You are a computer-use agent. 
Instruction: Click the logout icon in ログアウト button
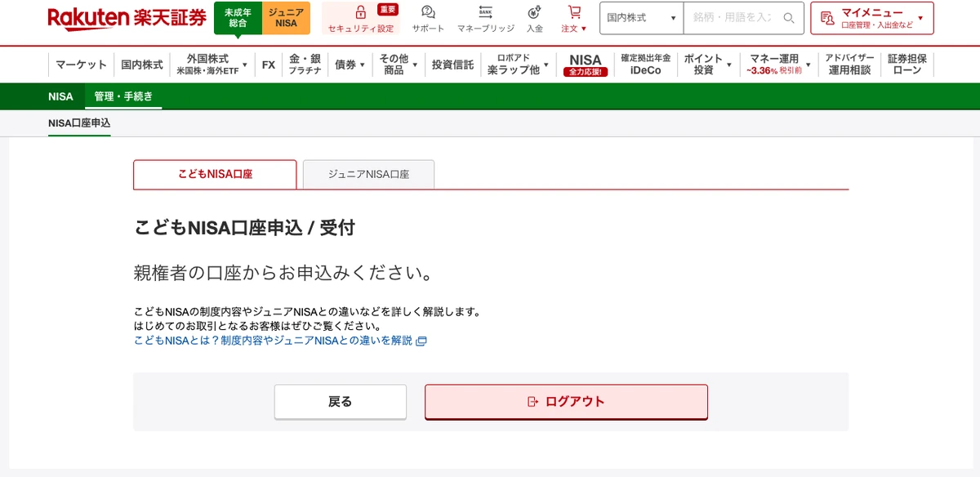tap(533, 401)
